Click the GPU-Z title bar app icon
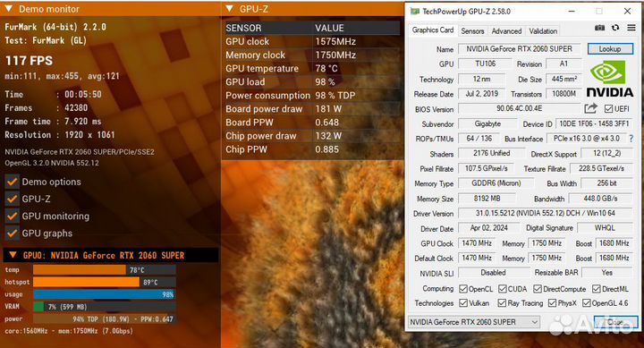This screenshot has width=644, height=348. (x=415, y=11)
